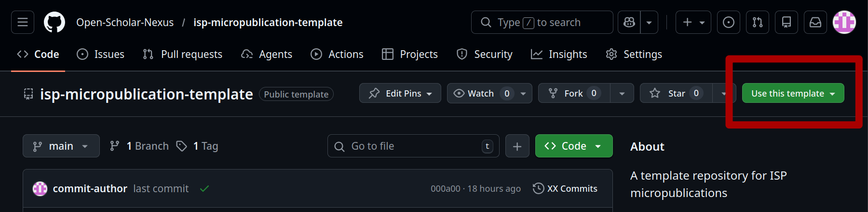
Task: Expand the green Code dropdown
Action: coord(574,146)
